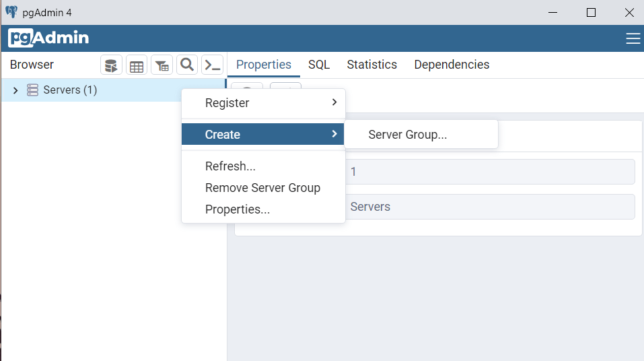This screenshot has width=644, height=361.
Task: Choose Server Group... from the submenu
Action: [x=407, y=135]
